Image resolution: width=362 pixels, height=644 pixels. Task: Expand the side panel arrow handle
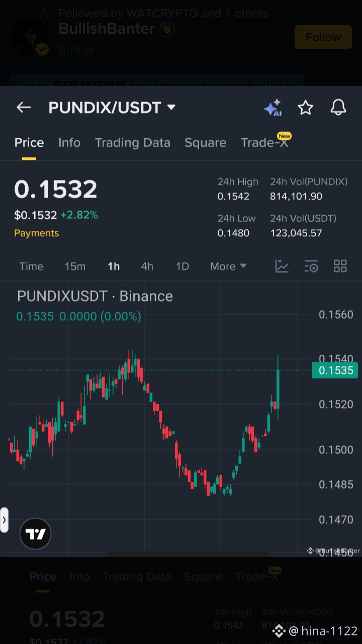4,520
